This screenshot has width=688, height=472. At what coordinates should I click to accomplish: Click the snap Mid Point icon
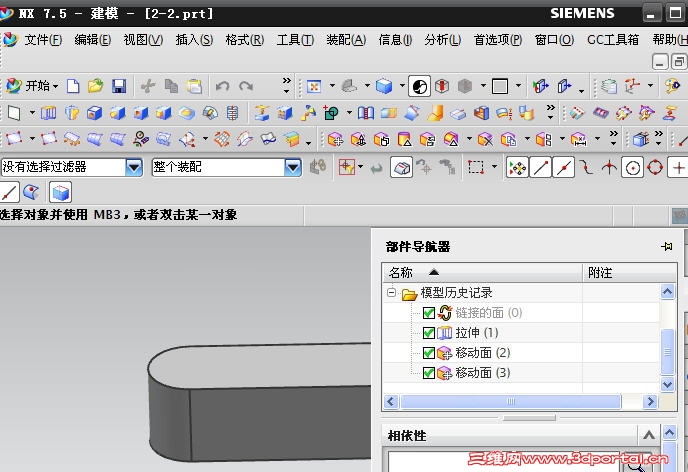[x=564, y=168]
